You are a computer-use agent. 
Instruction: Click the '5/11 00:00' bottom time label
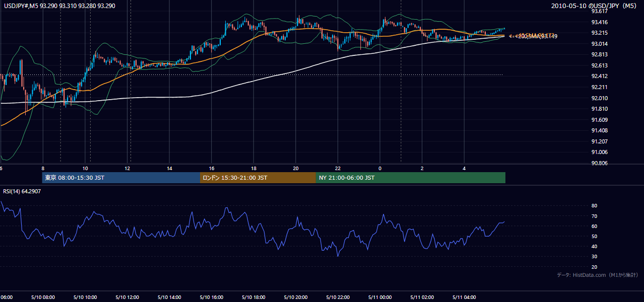[380, 297]
